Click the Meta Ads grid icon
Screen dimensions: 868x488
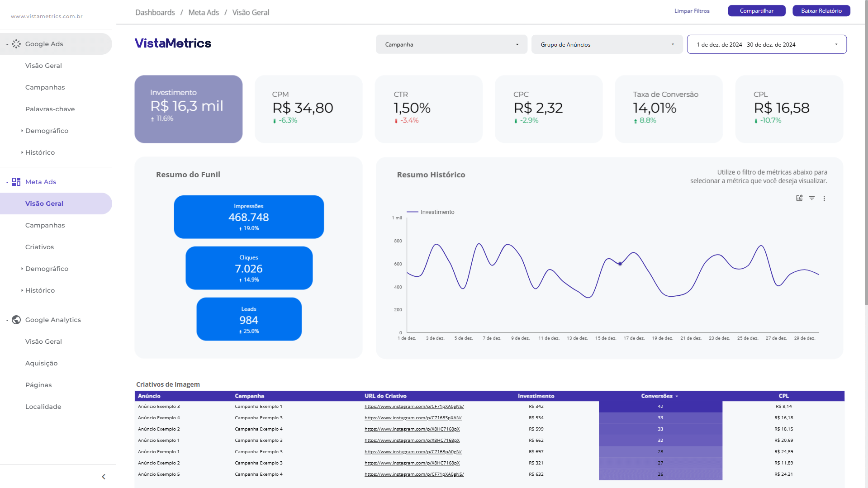16,182
